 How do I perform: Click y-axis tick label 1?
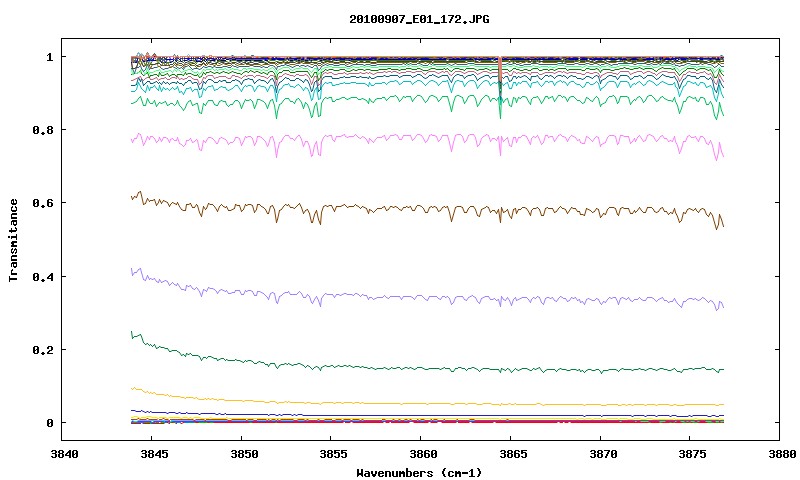[x=49, y=57]
